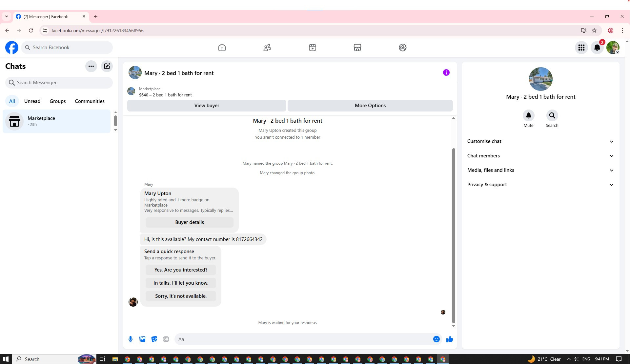Open Windows Start menu
630x364 pixels.
tap(6, 359)
